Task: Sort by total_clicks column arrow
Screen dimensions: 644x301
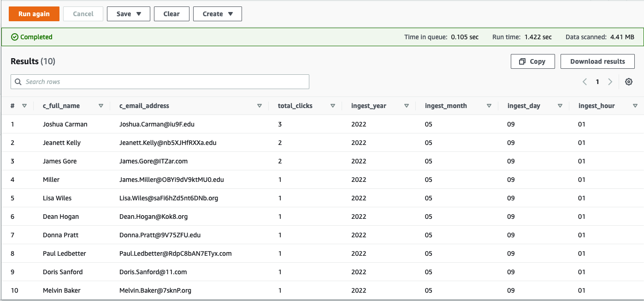Action: (x=333, y=106)
